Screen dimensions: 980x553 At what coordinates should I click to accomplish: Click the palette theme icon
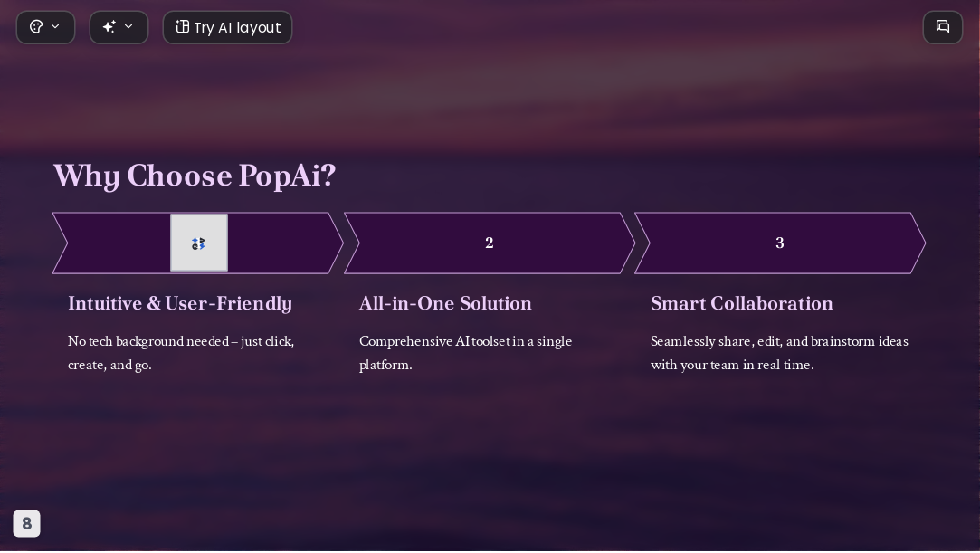[36, 27]
